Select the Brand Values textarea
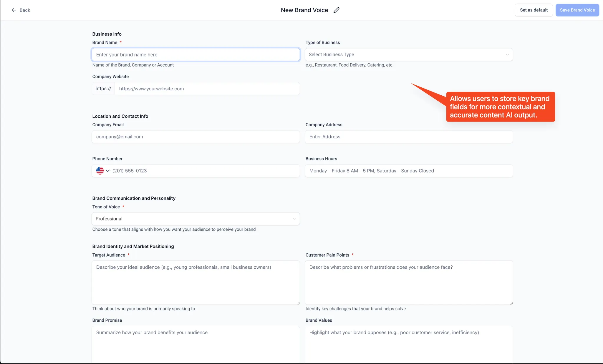Image resolution: width=603 pixels, height=364 pixels. point(409,344)
